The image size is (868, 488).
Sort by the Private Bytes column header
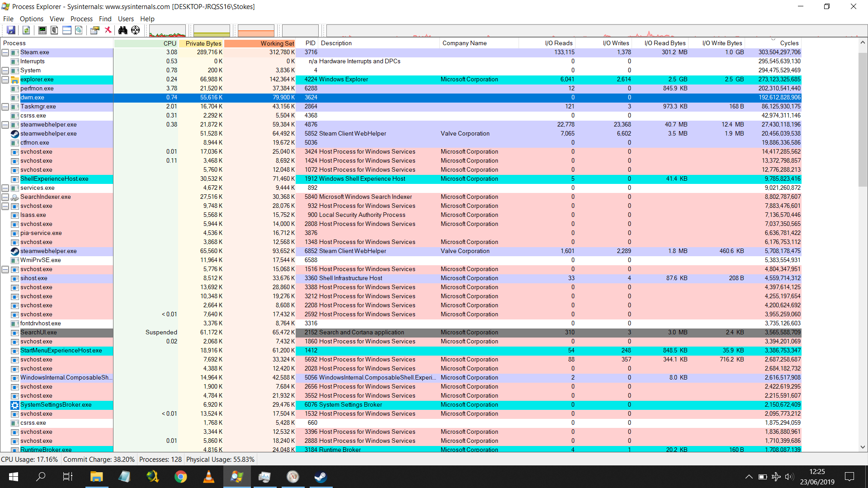(x=201, y=43)
